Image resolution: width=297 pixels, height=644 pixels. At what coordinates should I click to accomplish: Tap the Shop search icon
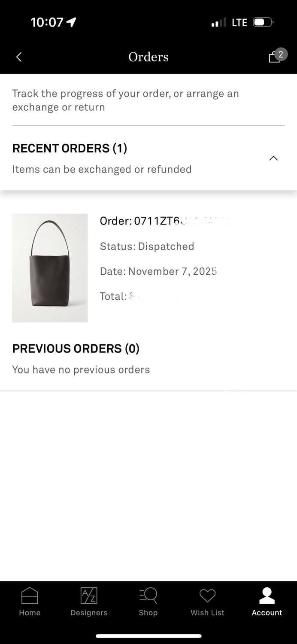pyautogui.click(x=148, y=595)
